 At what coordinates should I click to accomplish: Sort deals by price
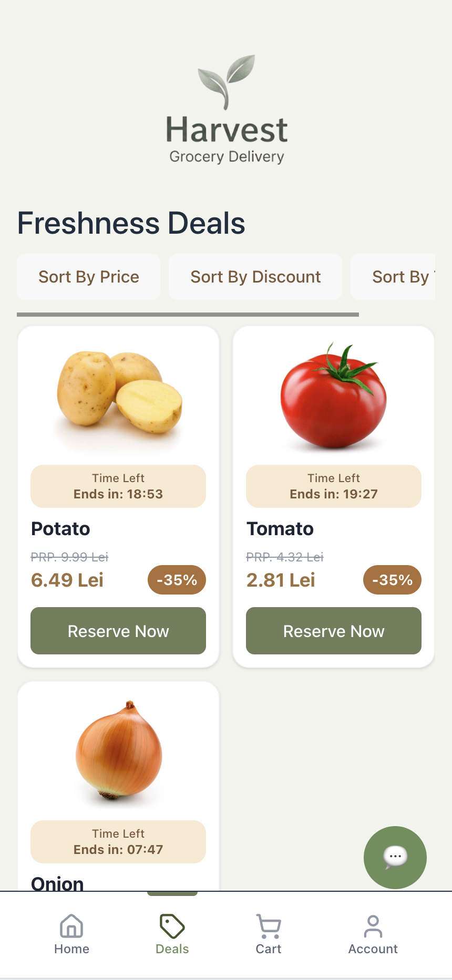89,277
